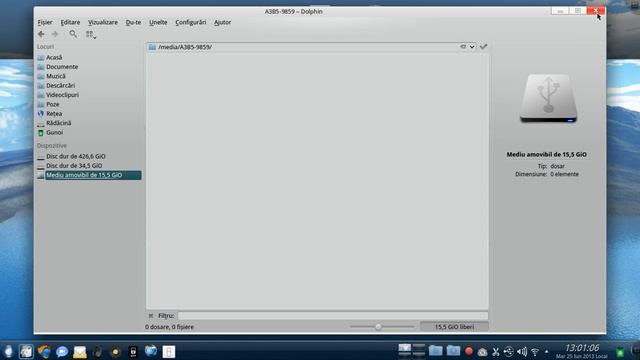Open the application launcher in the taskbar
Viewport: 640px width, 360px height.
[x=8, y=351]
